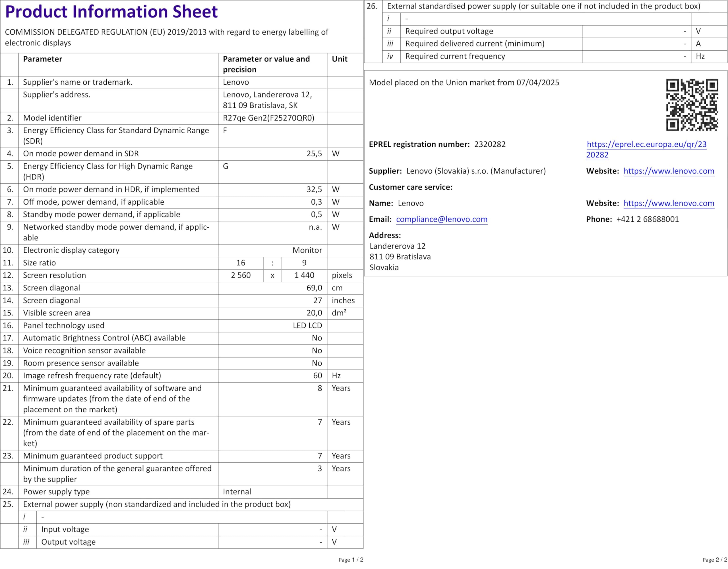This screenshot has height=569, width=728.
Task: Select the model identifier R27qe Gen2 value
Action: coord(268,118)
